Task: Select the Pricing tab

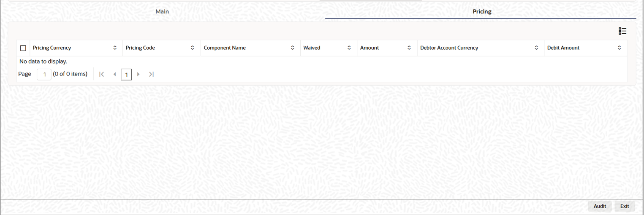Action: [x=482, y=11]
